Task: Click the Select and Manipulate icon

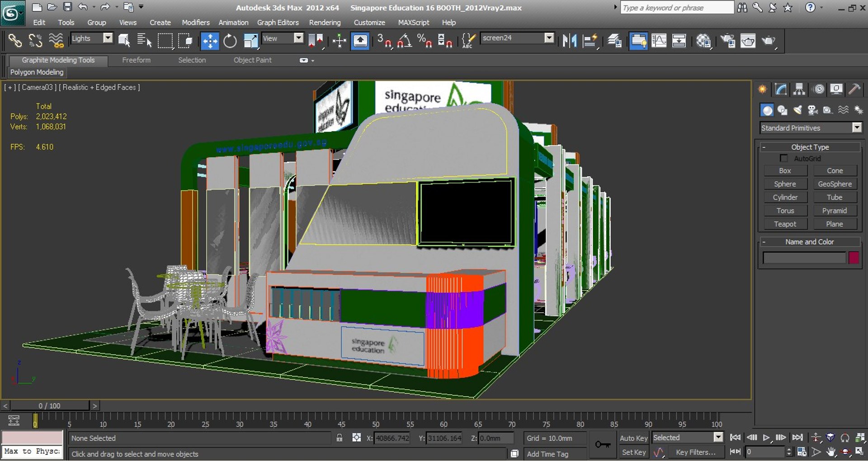Action: pyautogui.click(x=339, y=41)
